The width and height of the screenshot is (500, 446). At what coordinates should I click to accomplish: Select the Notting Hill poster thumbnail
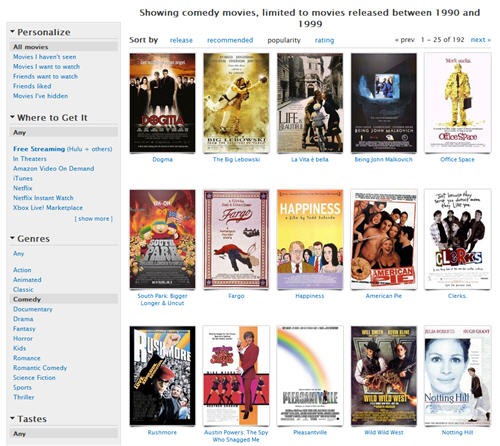coord(457,375)
